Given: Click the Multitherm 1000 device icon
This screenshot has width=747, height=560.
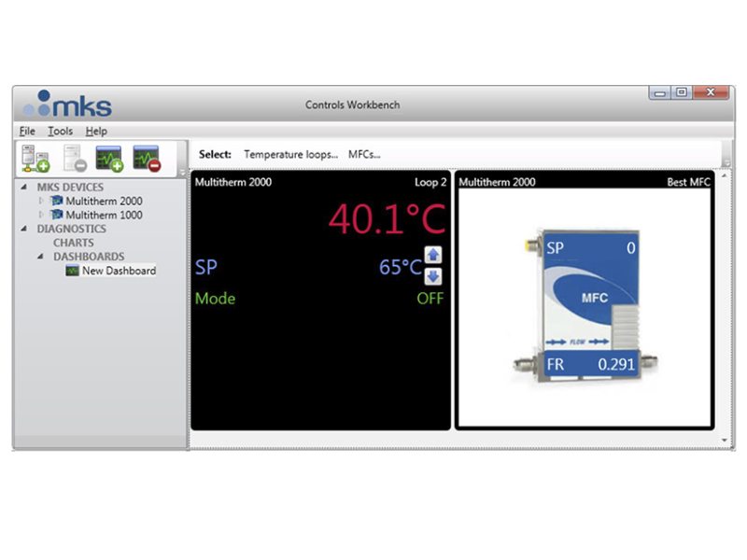Looking at the screenshot, I should click(59, 215).
